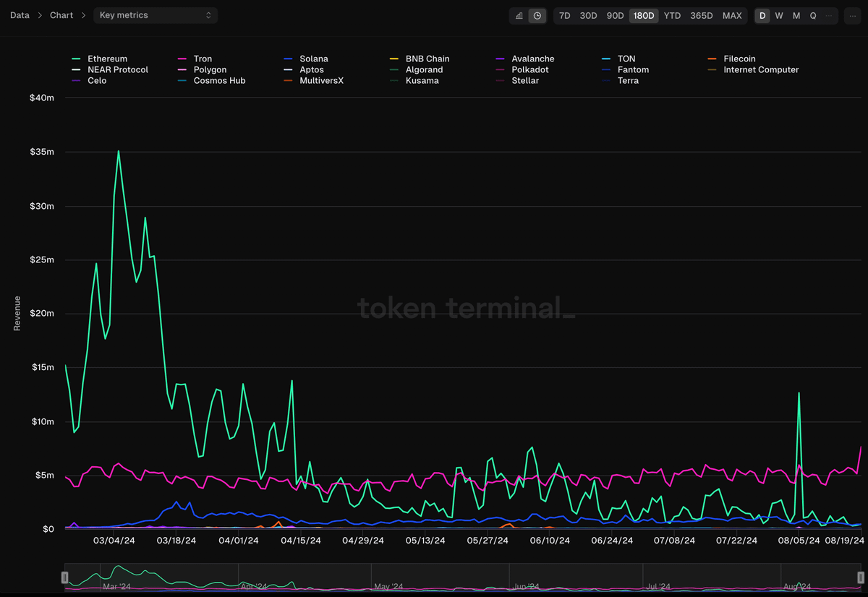Click the 04/15/24 x-axis date
The height and width of the screenshot is (597, 868).
(300, 540)
